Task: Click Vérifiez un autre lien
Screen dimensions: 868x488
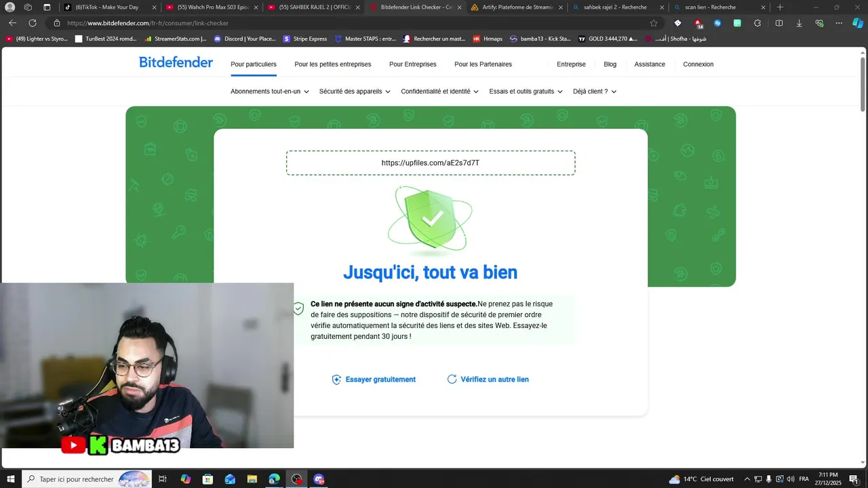Action: (494, 380)
